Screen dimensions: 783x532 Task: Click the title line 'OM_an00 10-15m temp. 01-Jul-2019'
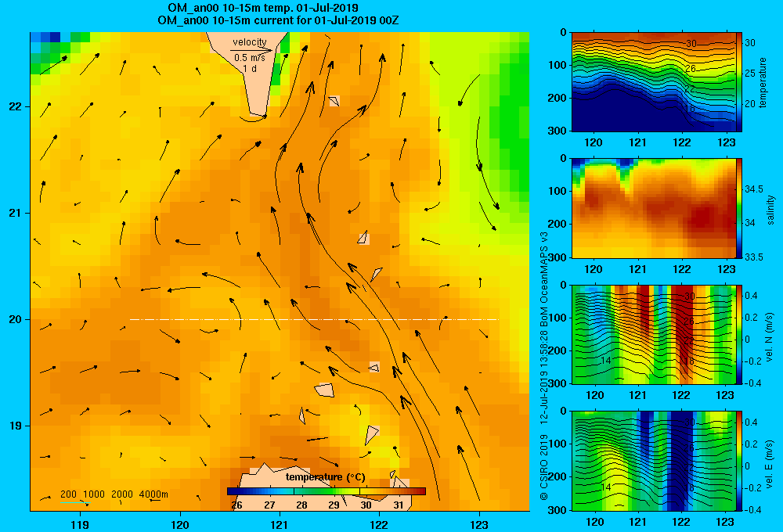[x=263, y=8]
